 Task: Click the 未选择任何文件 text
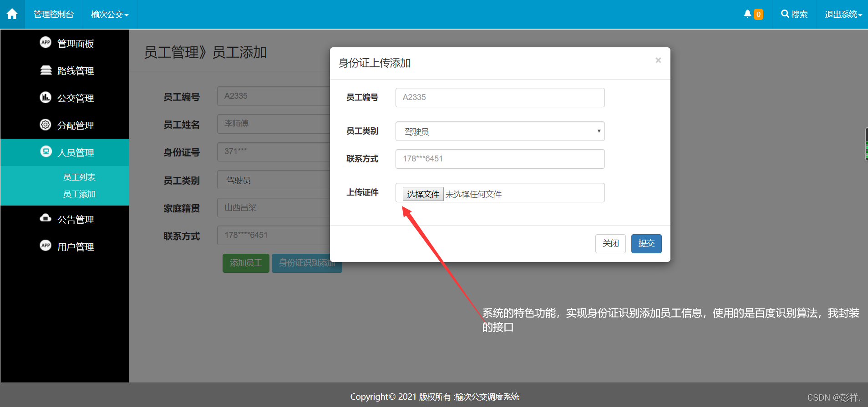(473, 195)
